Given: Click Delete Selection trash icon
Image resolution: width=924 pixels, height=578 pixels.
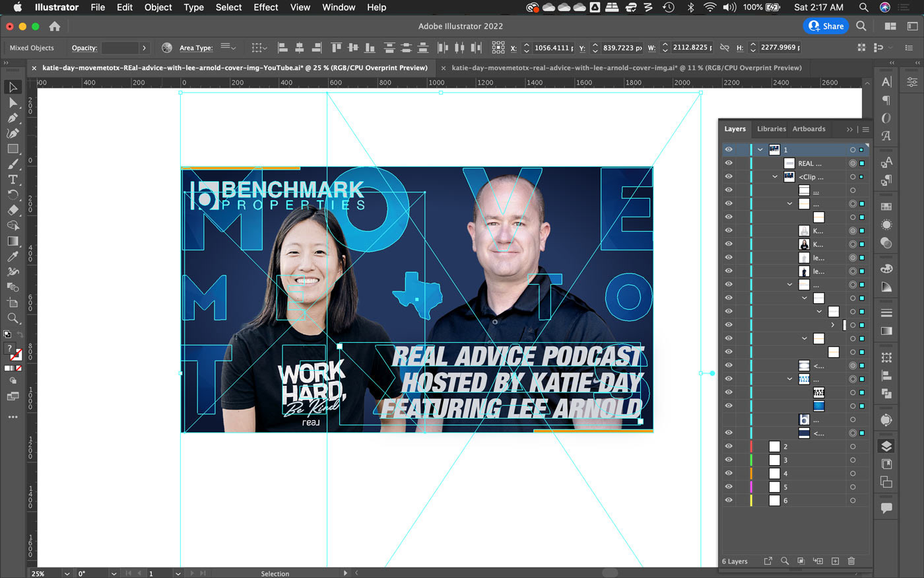Looking at the screenshot, I should [851, 561].
